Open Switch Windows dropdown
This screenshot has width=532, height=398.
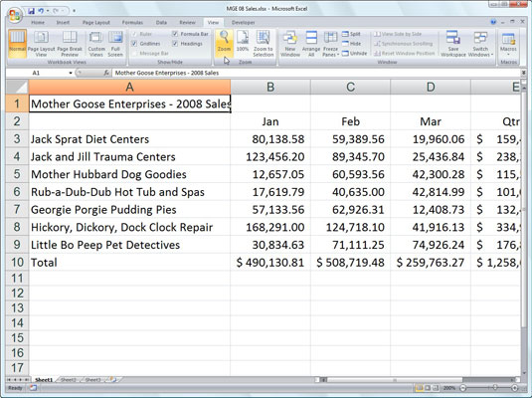(x=480, y=44)
